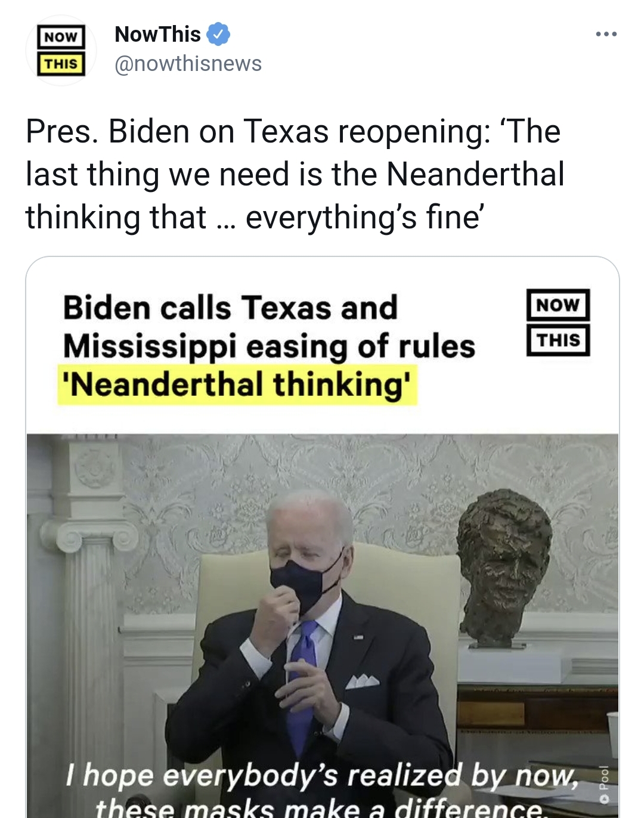Open the tweet's three-dot more menu
This screenshot has width=644, height=818.
(x=606, y=35)
